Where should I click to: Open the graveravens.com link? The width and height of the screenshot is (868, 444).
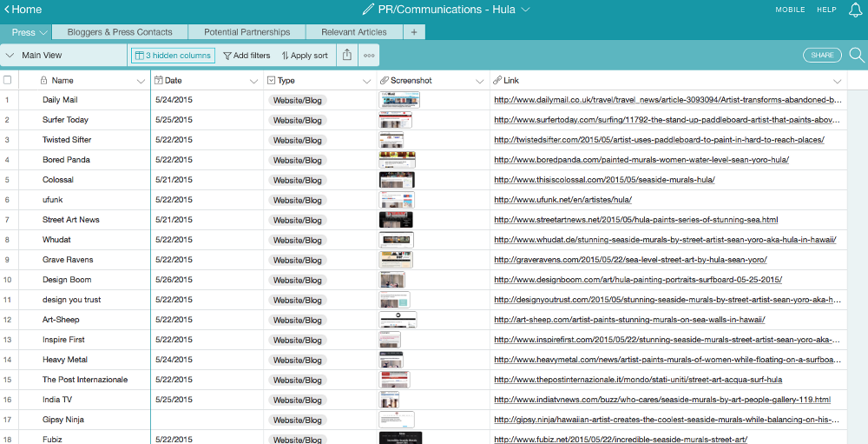pyautogui.click(x=630, y=260)
